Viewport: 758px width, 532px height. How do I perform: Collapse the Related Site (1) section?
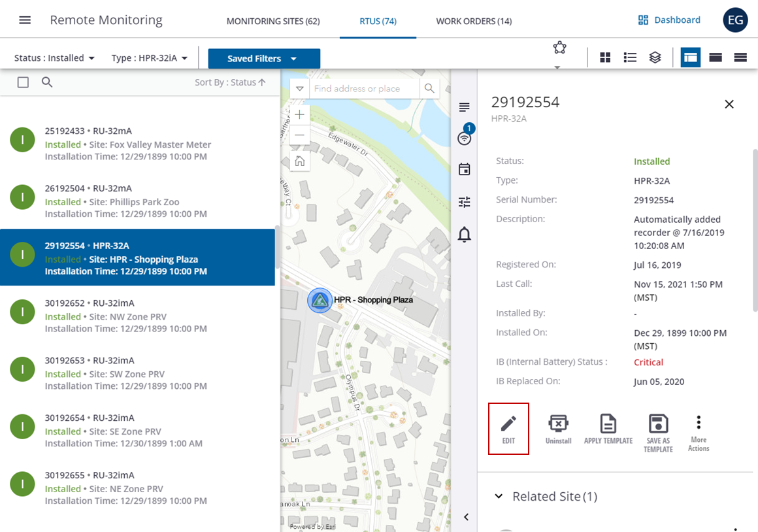tap(500, 497)
